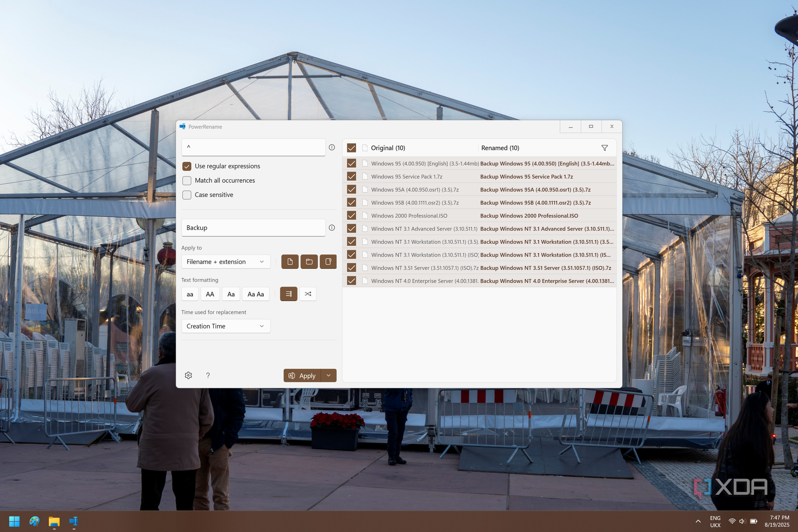Click the search field containing ^
The height and width of the screenshot is (532, 798).
(x=253, y=147)
